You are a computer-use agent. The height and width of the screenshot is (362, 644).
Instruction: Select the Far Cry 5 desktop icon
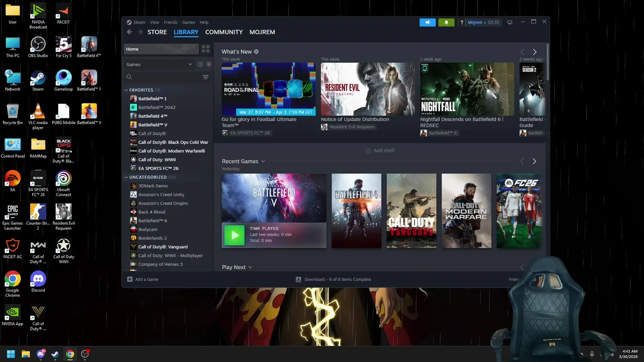[x=63, y=47]
